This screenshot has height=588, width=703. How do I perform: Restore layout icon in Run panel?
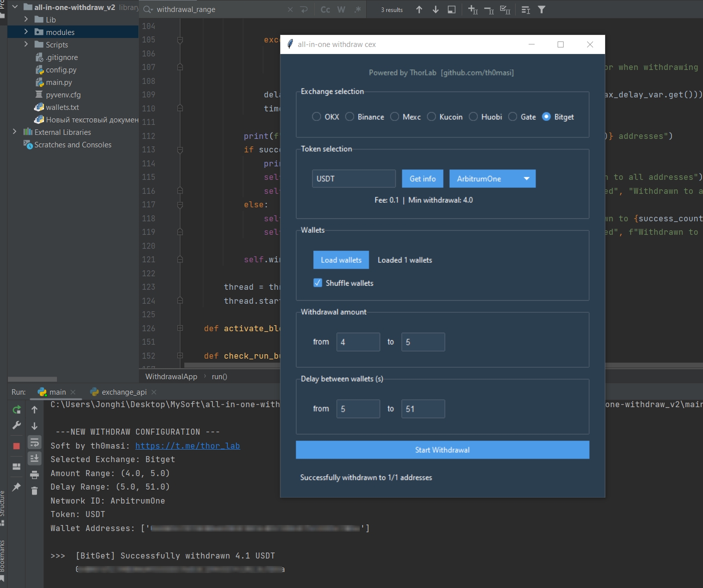tap(16, 466)
